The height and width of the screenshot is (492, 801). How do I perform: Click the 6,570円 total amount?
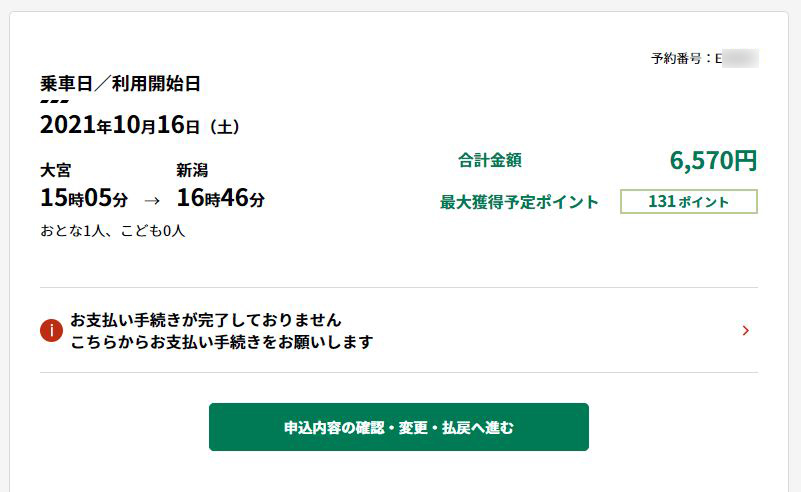(x=713, y=160)
